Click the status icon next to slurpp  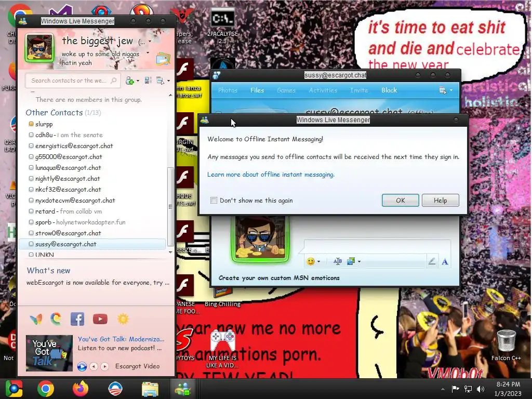(31, 124)
